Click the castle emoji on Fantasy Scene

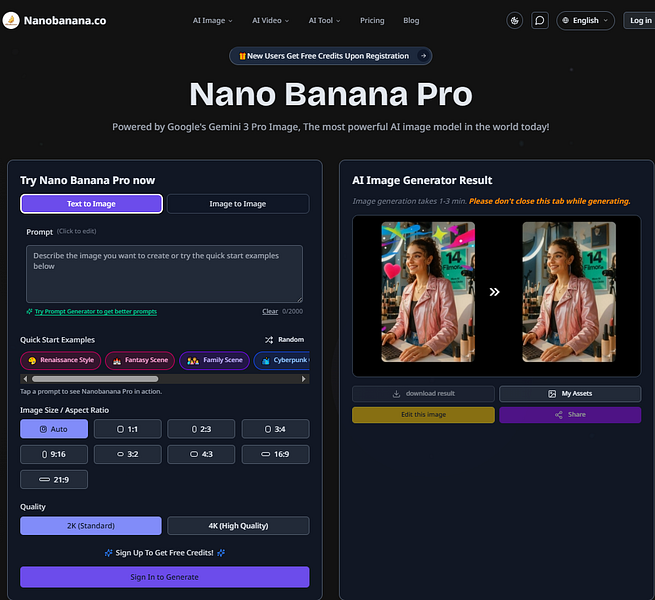tap(117, 360)
